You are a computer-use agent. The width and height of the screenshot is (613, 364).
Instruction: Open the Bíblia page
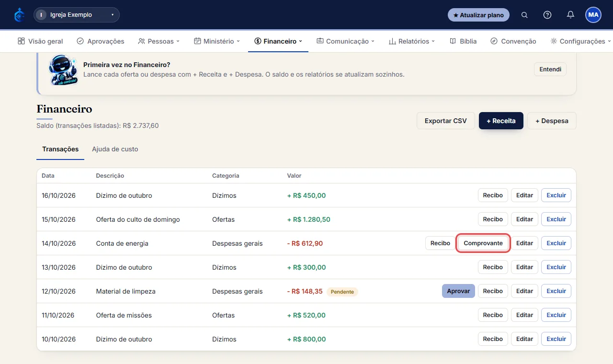pyautogui.click(x=463, y=41)
